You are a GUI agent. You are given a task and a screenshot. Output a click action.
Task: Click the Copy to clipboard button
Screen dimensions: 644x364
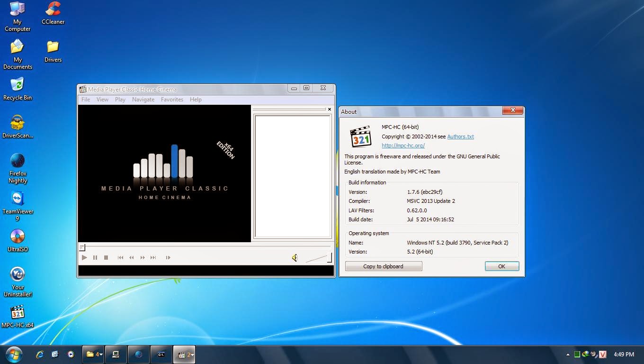(x=383, y=266)
